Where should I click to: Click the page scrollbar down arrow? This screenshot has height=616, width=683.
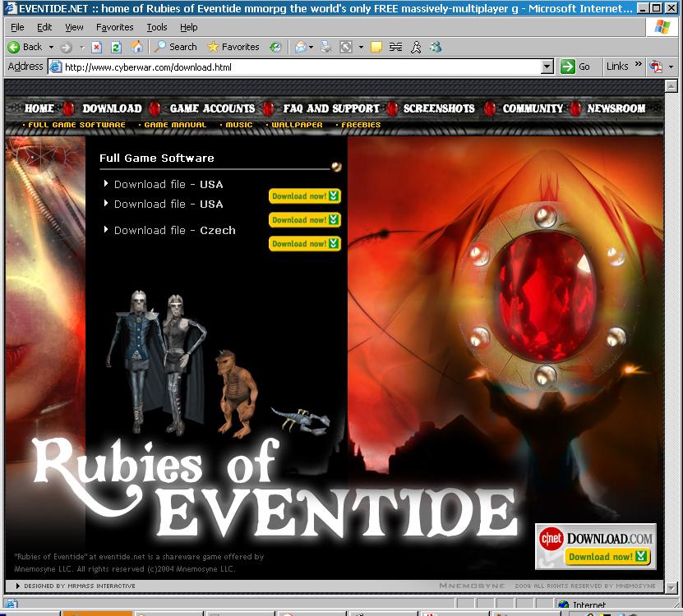tap(671, 587)
